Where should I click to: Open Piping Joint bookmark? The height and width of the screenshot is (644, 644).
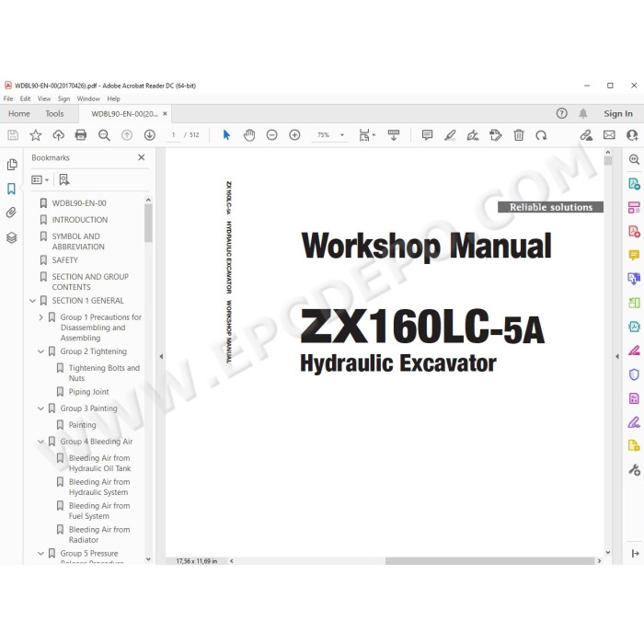88,392
